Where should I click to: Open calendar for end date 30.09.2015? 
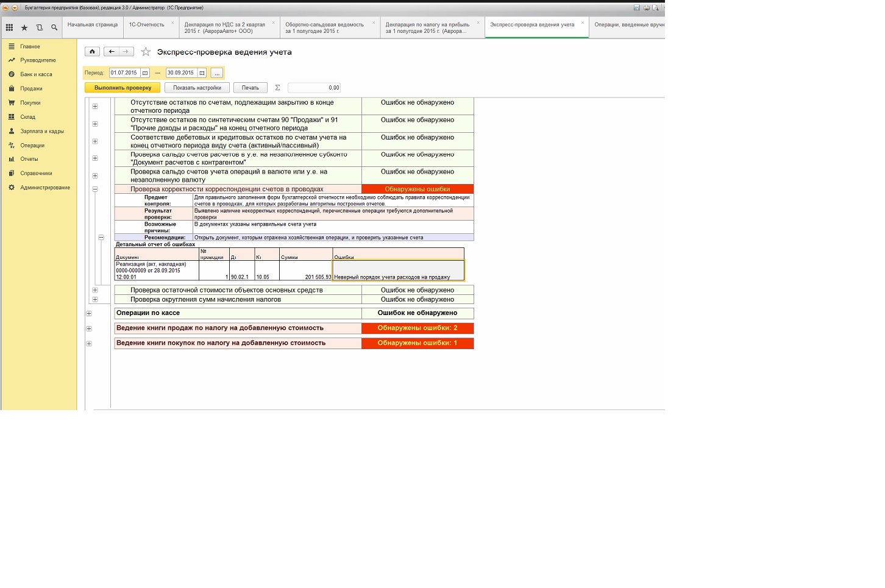pos(202,73)
